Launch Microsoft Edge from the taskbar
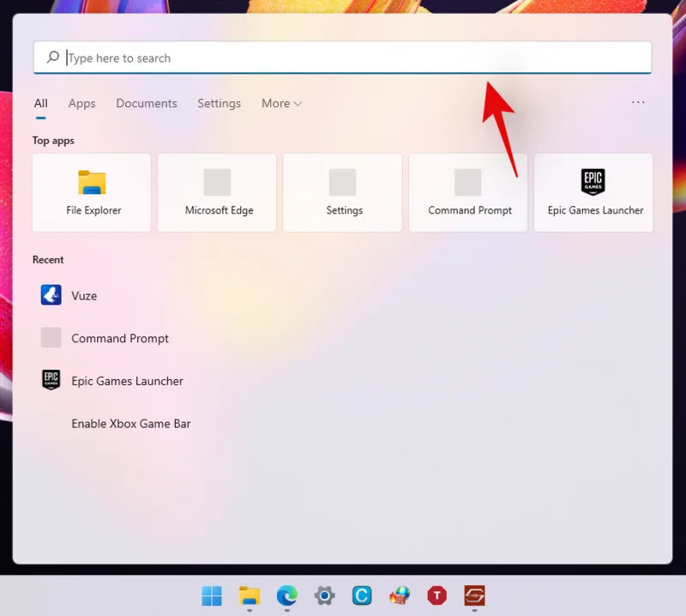Image resolution: width=686 pixels, height=616 pixels. click(x=287, y=596)
